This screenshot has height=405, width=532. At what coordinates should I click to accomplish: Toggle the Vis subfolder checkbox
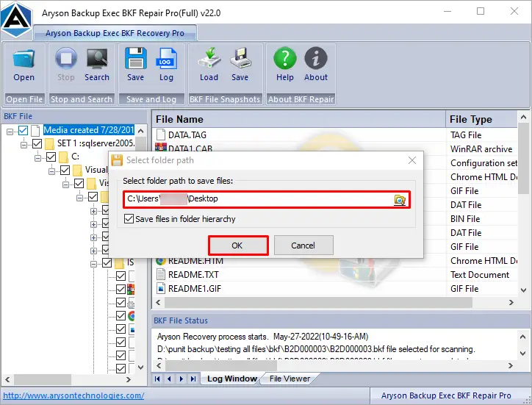(x=79, y=184)
